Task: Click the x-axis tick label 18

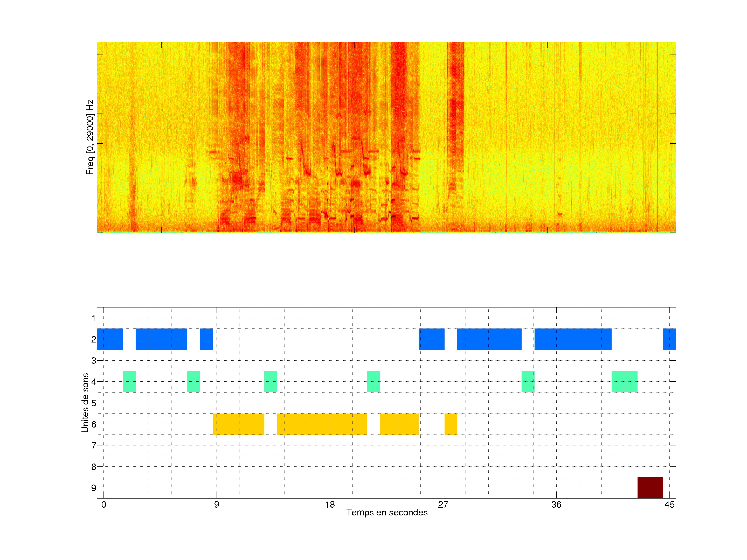Action: pos(330,505)
